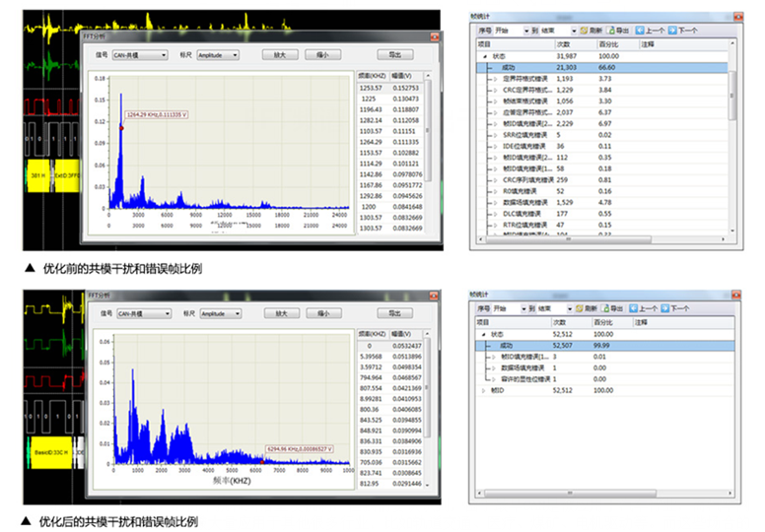
Task: Expand the CRC序列填充错误 tree row
Action: tap(495, 180)
